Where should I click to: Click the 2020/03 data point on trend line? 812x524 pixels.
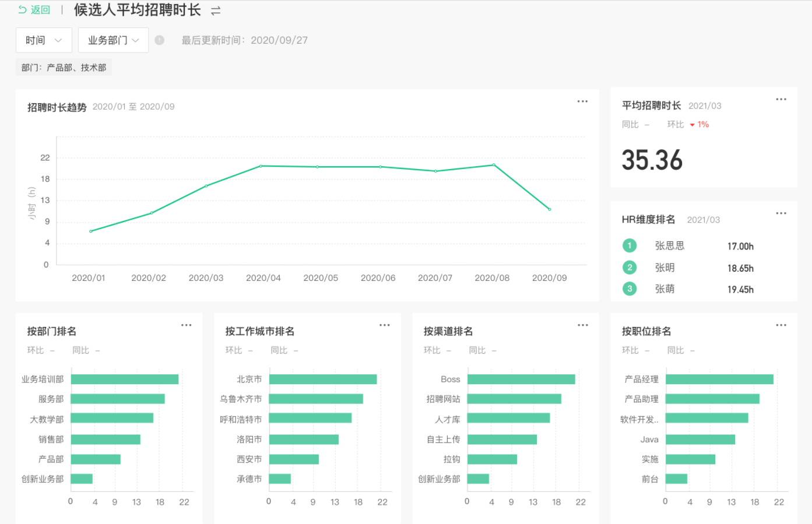click(206, 186)
